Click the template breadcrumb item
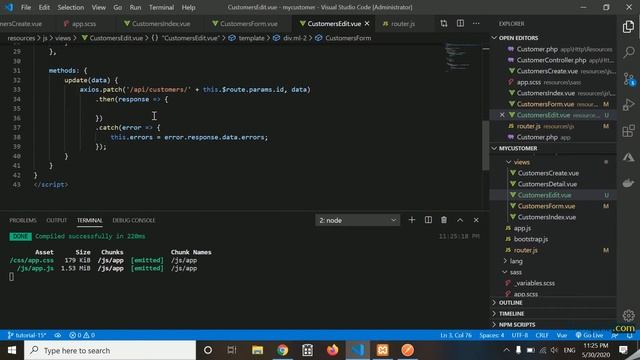Viewport: 640px width, 360px height. click(x=247, y=38)
